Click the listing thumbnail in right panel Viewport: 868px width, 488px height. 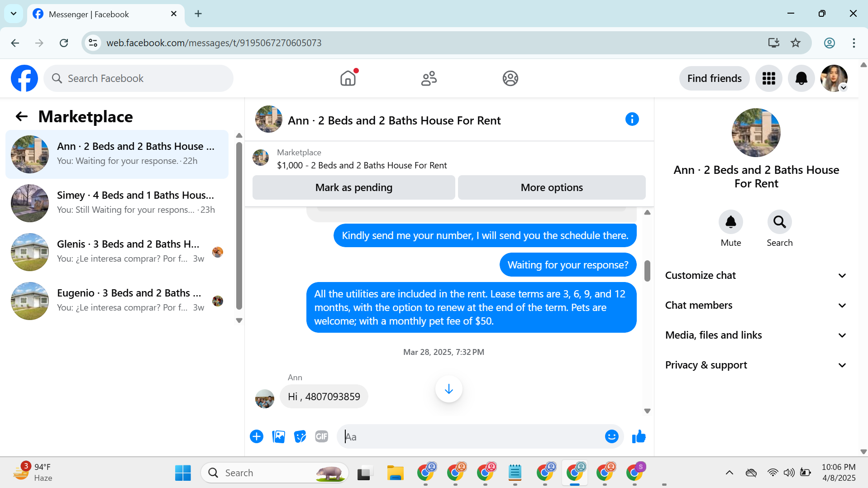(x=756, y=133)
